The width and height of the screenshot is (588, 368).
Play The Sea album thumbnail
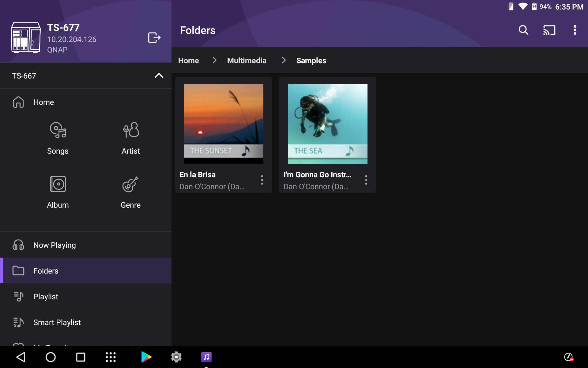tap(328, 124)
